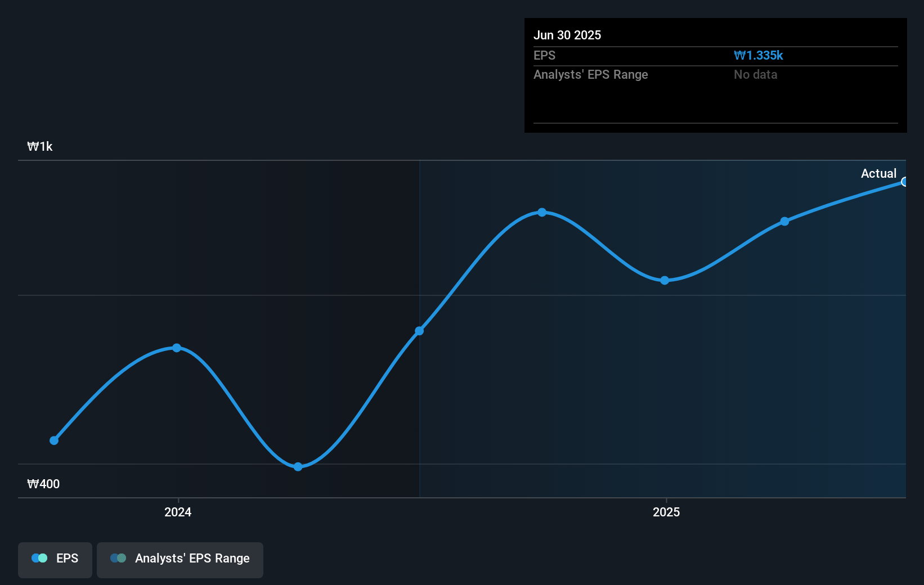Click the peak EPS data point near late 2024
924x585 pixels.
tap(541, 212)
